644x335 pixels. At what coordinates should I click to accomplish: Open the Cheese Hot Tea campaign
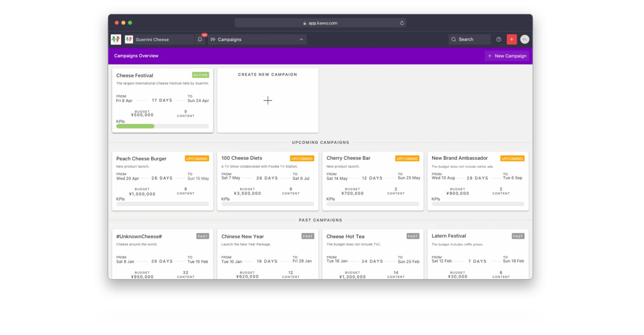point(373,254)
